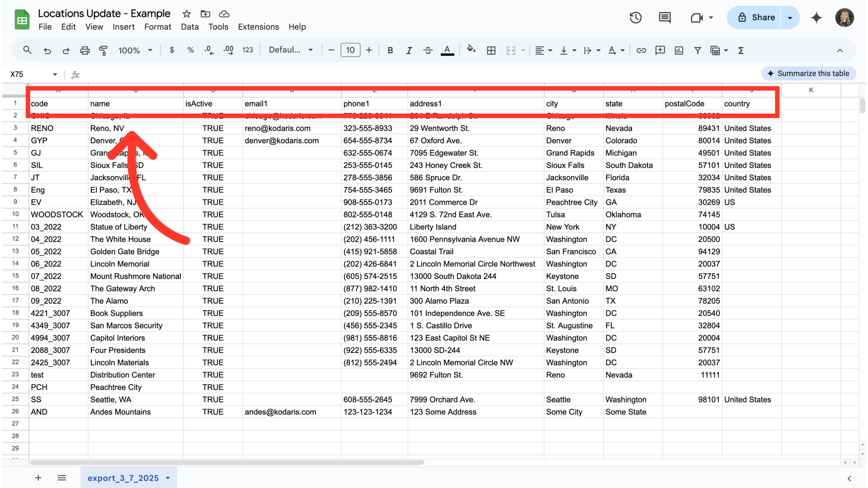Open the comments history icon
The width and height of the screenshot is (868, 488).
click(665, 18)
